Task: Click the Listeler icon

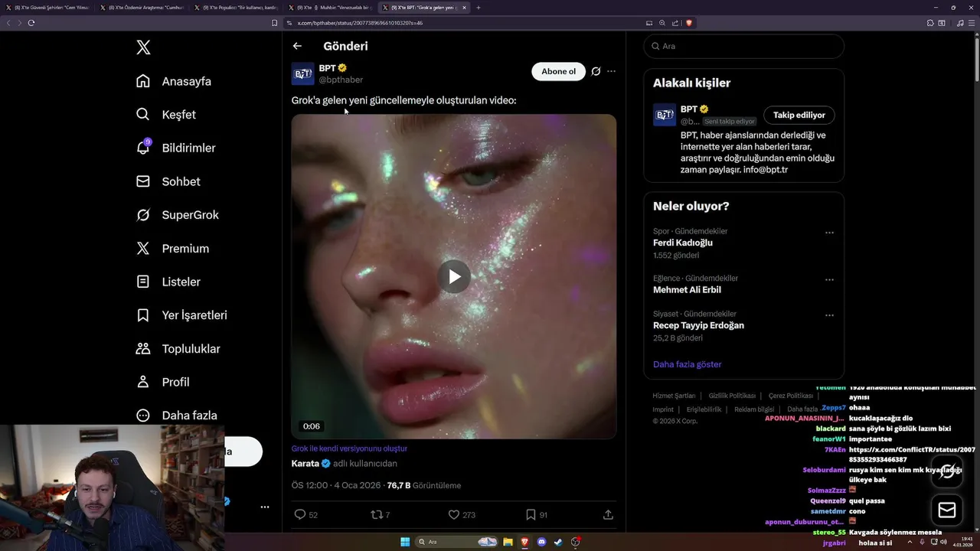Action: pyautogui.click(x=143, y=282)
